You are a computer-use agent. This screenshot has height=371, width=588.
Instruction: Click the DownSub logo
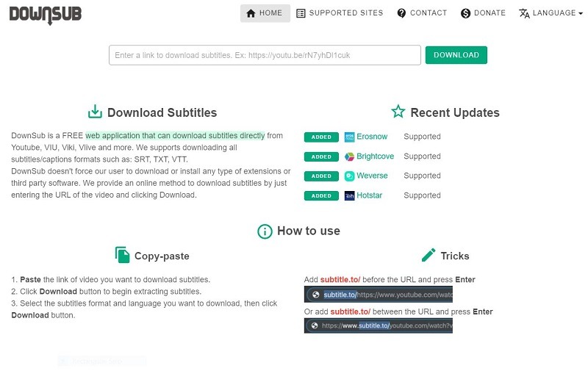(x=46, y=13)
